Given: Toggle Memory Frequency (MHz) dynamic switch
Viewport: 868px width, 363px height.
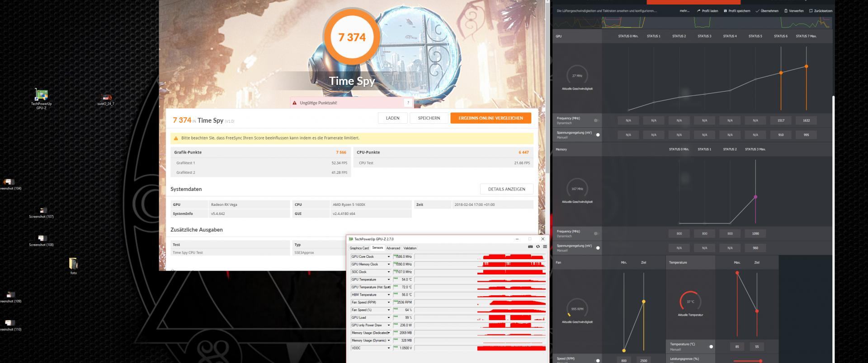Looking at the screenshot, I should 597,233.
